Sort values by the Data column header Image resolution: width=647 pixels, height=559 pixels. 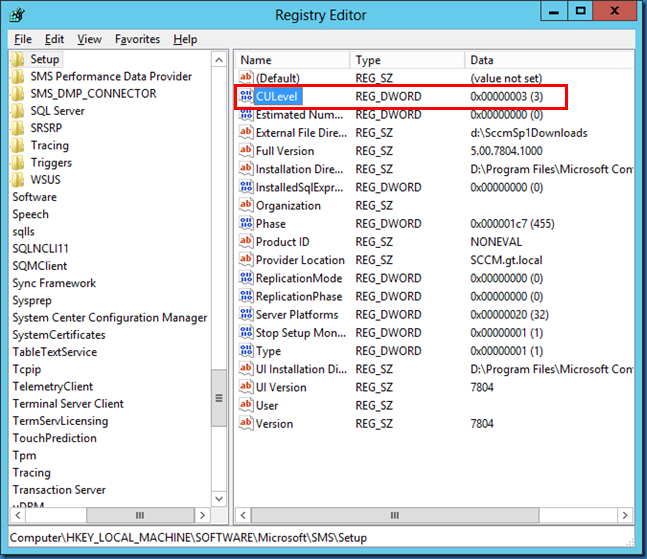(549, 60)
